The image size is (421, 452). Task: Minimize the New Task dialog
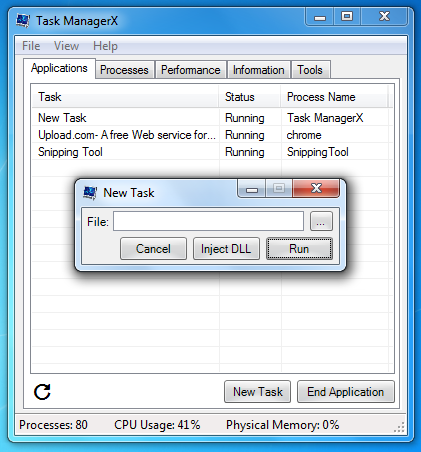coord(252,189)
